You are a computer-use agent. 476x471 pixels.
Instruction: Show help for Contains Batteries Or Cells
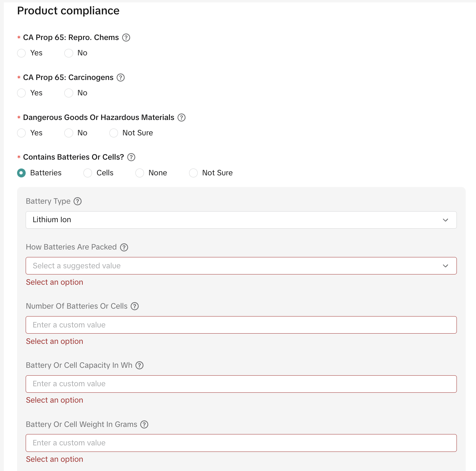131,157
